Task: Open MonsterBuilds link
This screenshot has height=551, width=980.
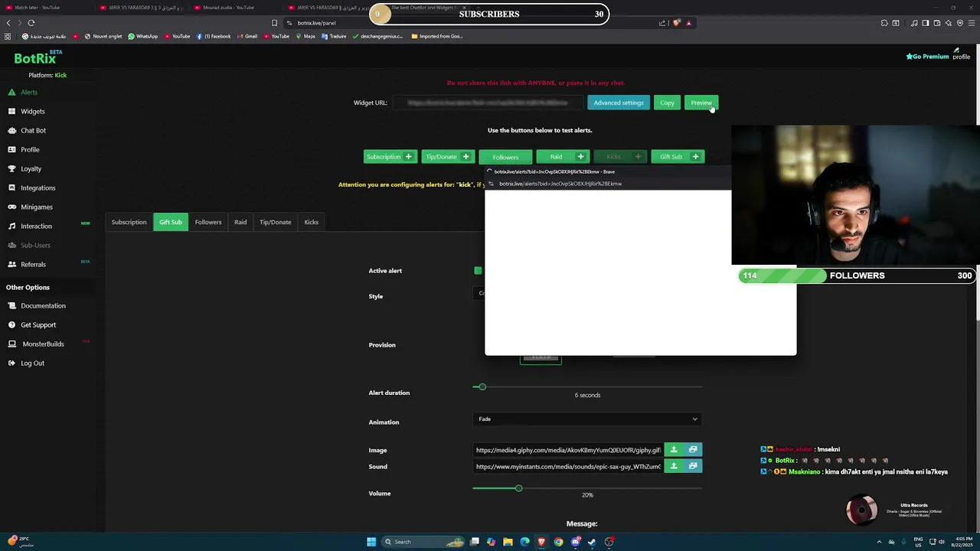Action: coord(43,344)
